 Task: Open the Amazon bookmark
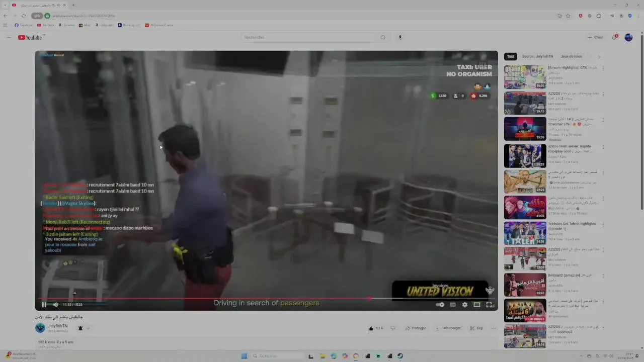[x=66, y=25]
